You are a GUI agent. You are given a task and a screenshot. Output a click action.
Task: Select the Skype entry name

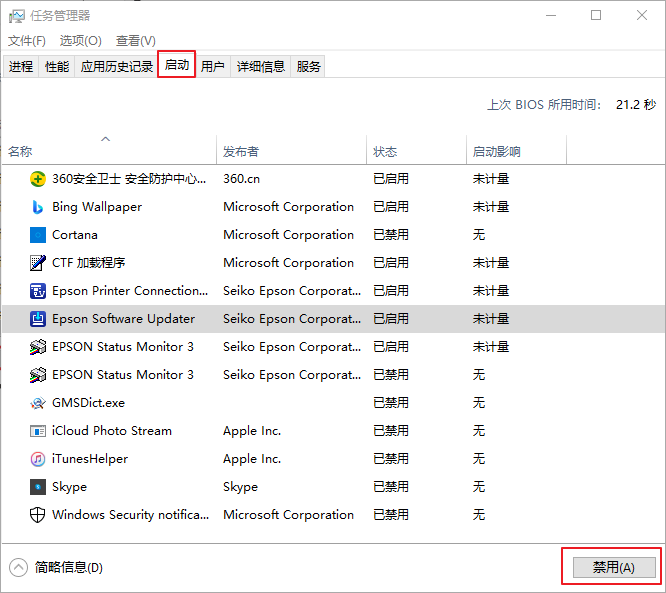(69, 487)
